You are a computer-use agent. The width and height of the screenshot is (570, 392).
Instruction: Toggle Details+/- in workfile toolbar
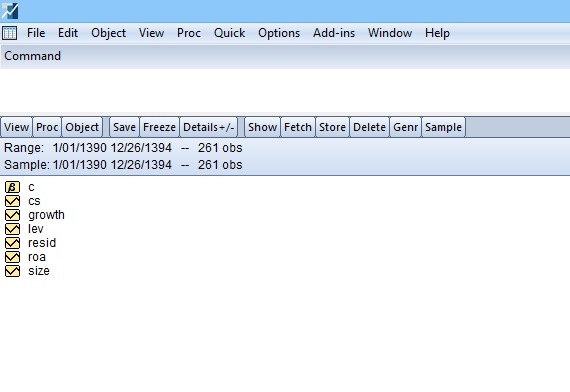[209, 127]
